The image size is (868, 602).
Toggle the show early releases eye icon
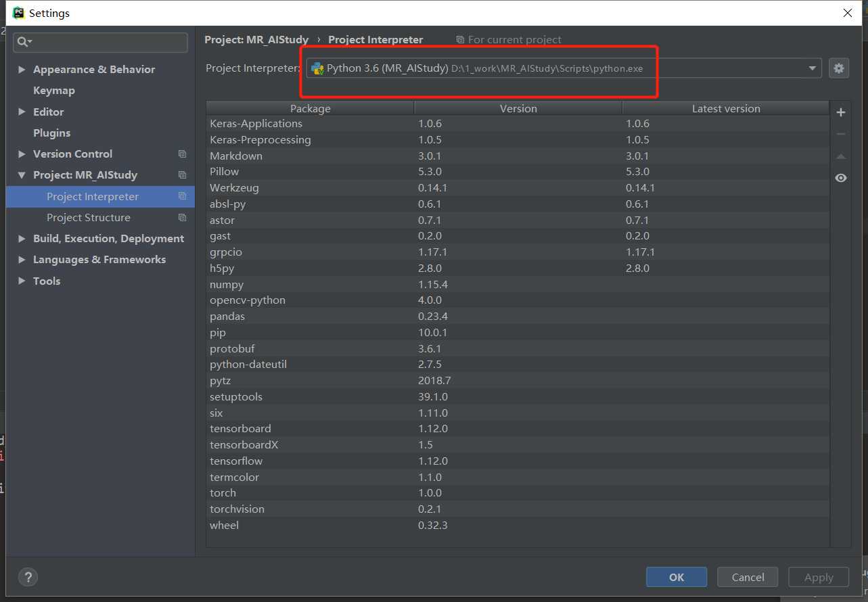[841, 178]
